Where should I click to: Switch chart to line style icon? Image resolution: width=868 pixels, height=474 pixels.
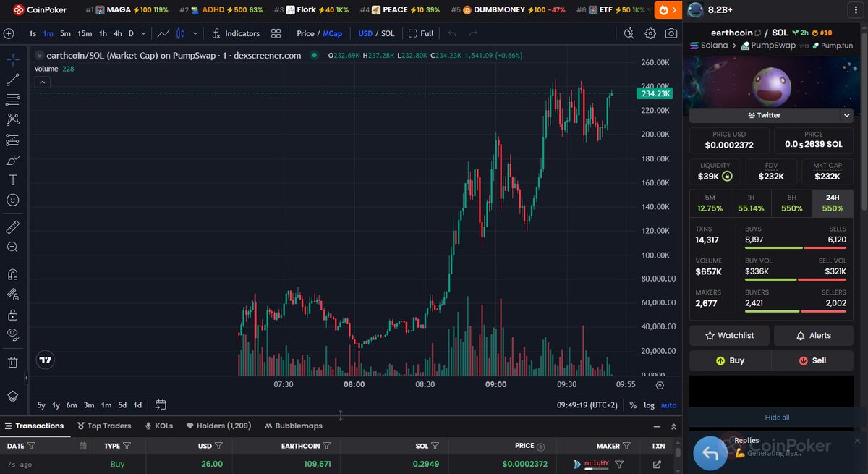(164, 33)
